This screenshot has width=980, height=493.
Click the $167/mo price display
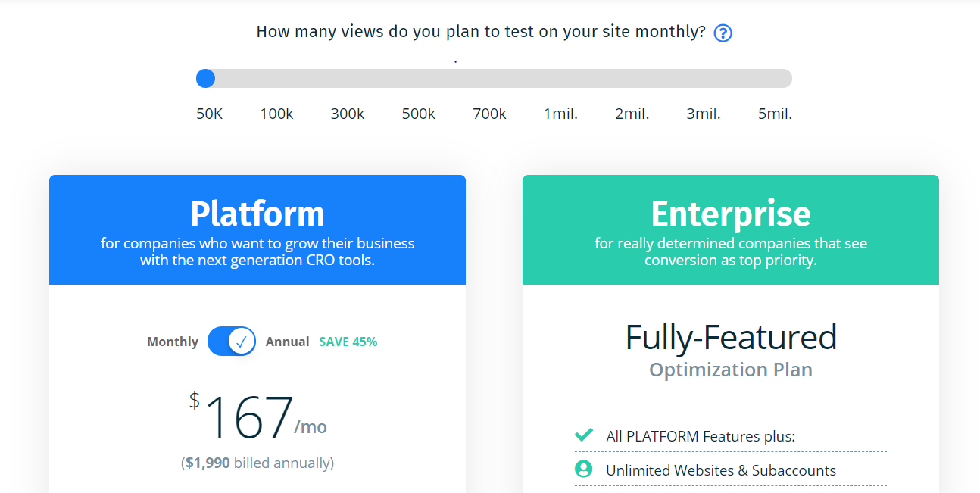(x=257, y=415)
